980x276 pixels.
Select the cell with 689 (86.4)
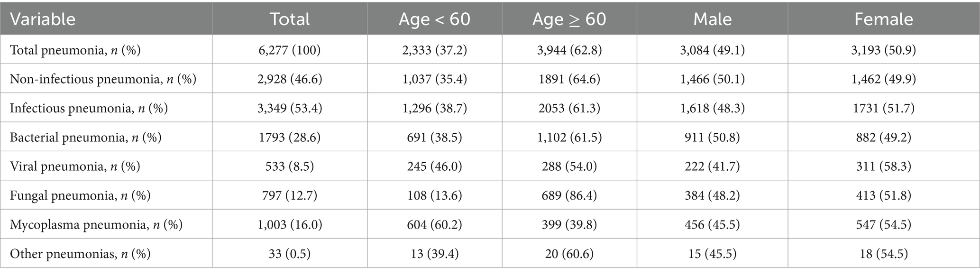(569, 195)
